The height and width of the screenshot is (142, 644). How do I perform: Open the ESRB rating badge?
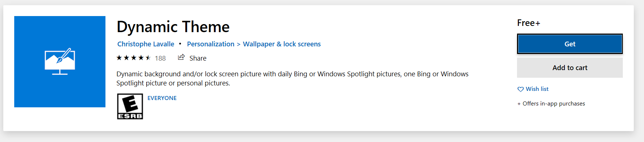click(130, 106)
